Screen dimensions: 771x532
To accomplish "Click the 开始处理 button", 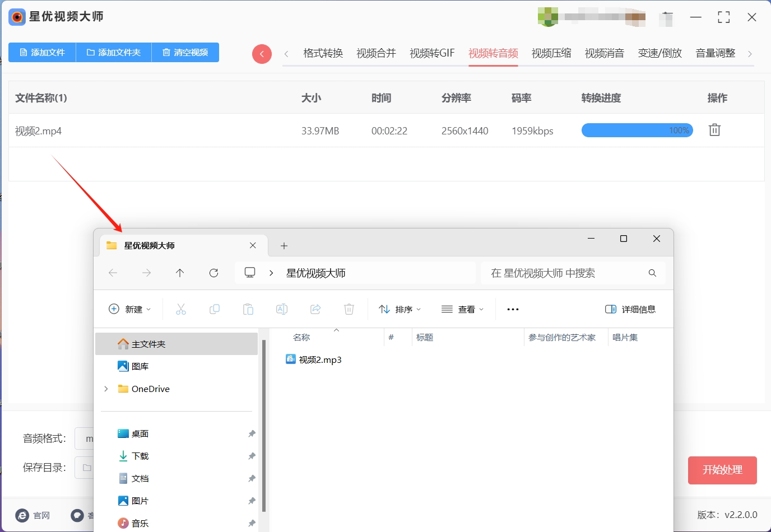I will (x=722, y=470).
